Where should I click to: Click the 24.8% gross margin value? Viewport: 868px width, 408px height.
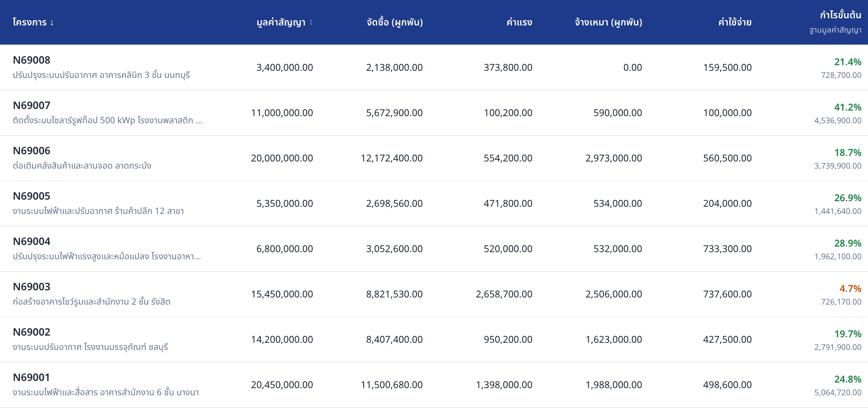click(848, 379)
